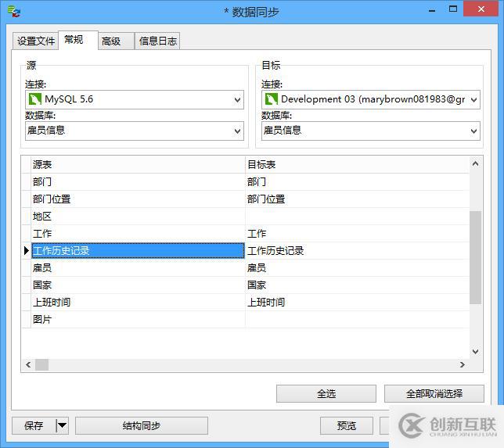Click the 预览 button
This screenshot has height=448, width=504.
(x=347, y=425)
